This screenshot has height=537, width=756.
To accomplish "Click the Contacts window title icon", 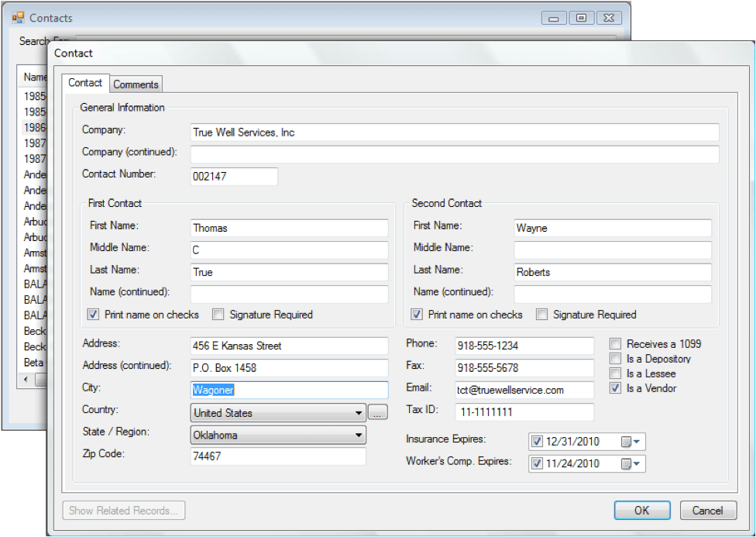I will [x=18, y=17].
